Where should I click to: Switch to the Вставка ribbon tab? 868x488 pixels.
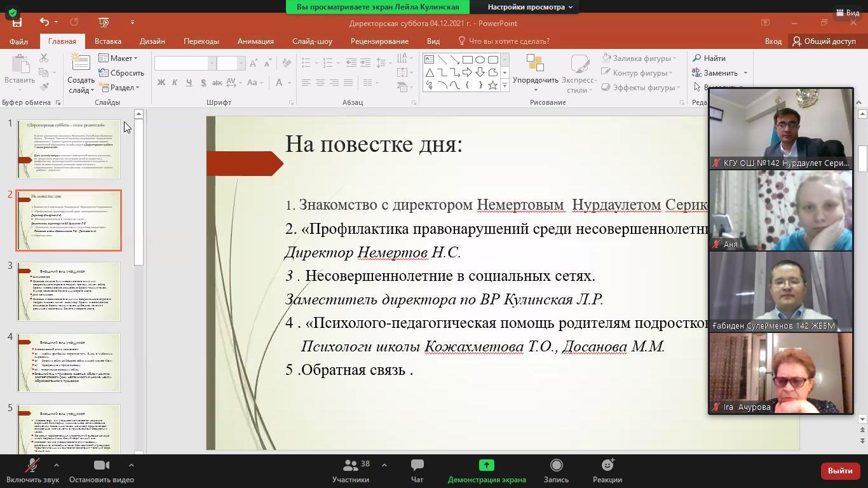click(x=107, y=41)
